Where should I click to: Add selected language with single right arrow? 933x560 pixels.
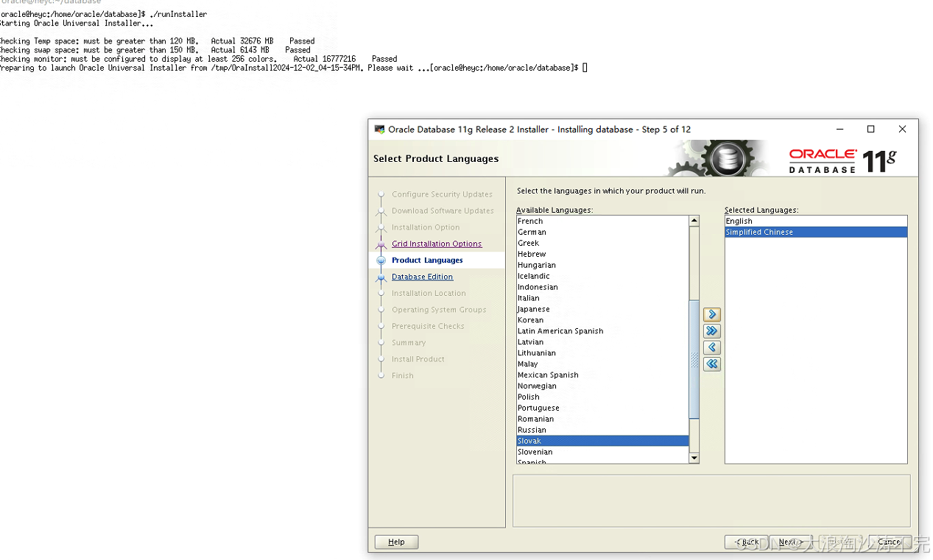coord(712,314)
